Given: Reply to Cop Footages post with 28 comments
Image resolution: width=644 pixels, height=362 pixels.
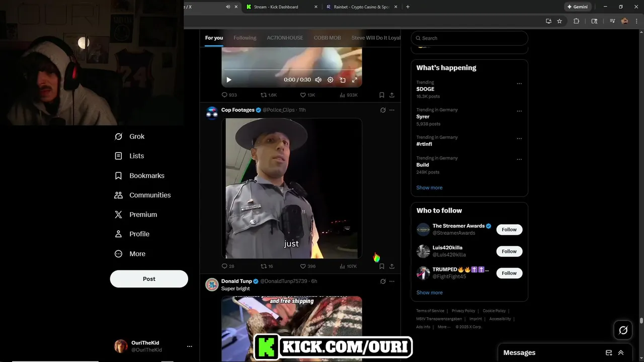Looking at the screenshot, I should pos(225,266).
